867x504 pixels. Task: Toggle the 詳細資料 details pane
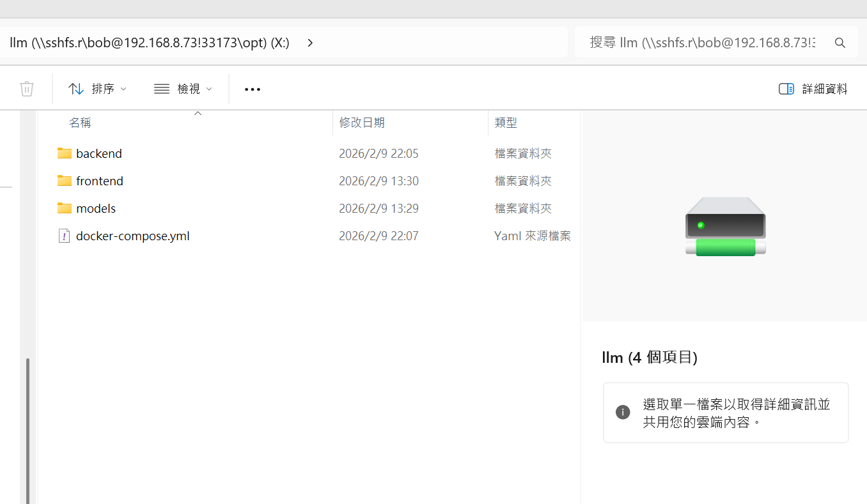813,89
